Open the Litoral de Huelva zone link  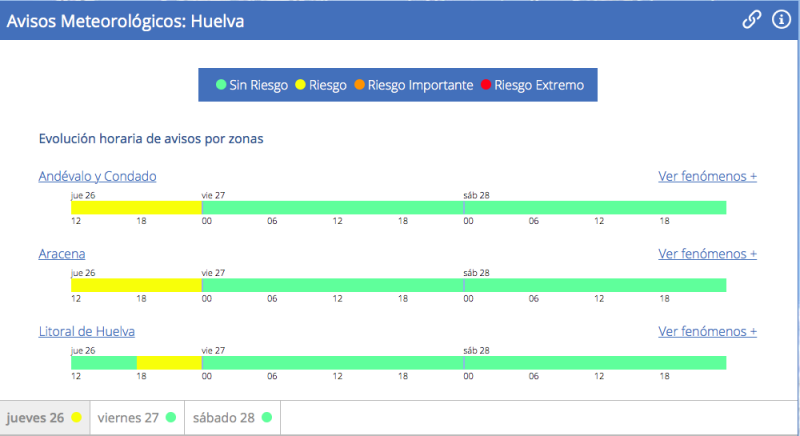[x=87, y=331]
